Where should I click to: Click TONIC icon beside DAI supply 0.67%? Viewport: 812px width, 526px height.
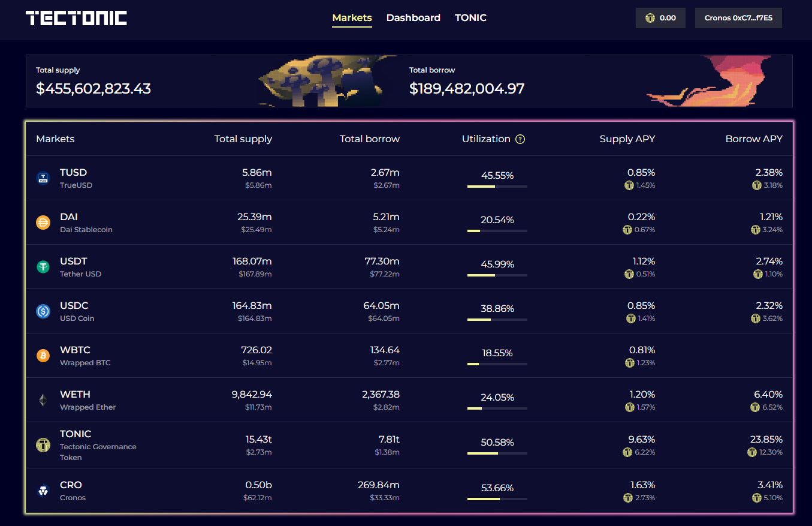(628, 230)
